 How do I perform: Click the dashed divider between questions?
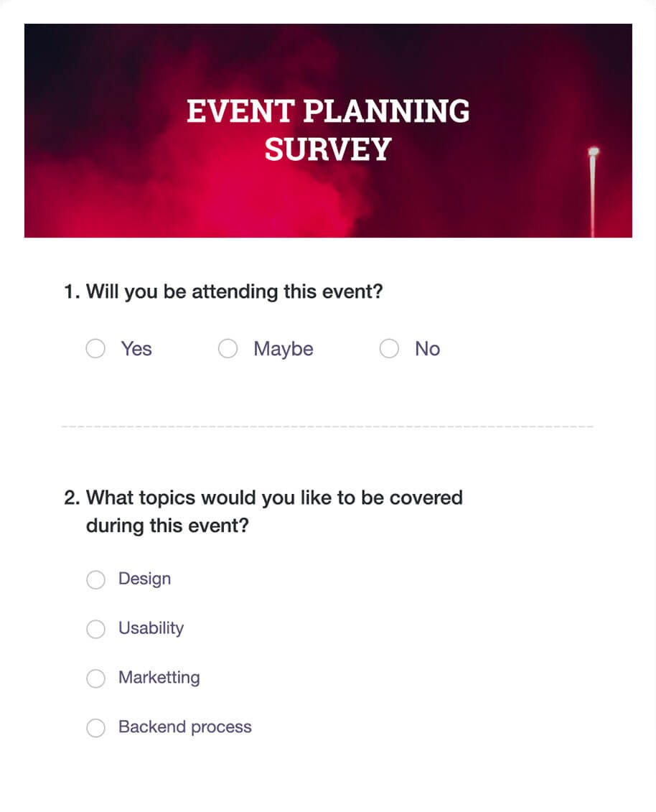[x=327, y=427]
